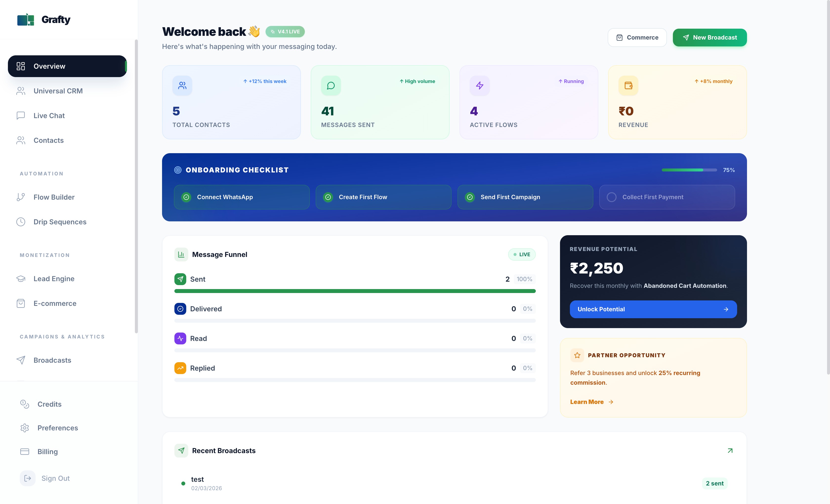Go to Flow Builder in sidebar
This screenshot has width=830, height=504.
[54, 197]
